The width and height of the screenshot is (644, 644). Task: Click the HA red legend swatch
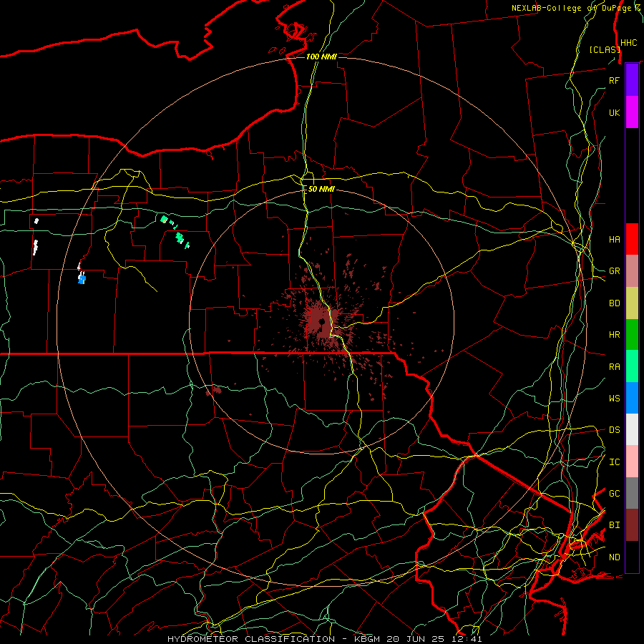632,239
